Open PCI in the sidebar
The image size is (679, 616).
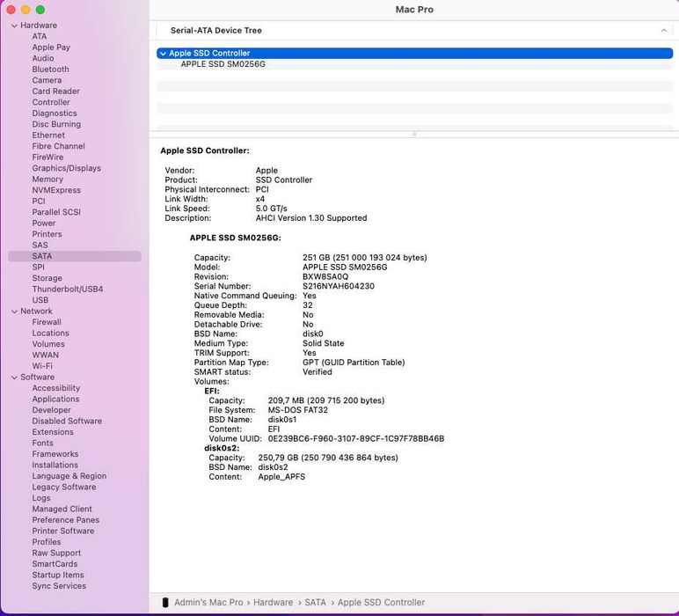(39, 201)
